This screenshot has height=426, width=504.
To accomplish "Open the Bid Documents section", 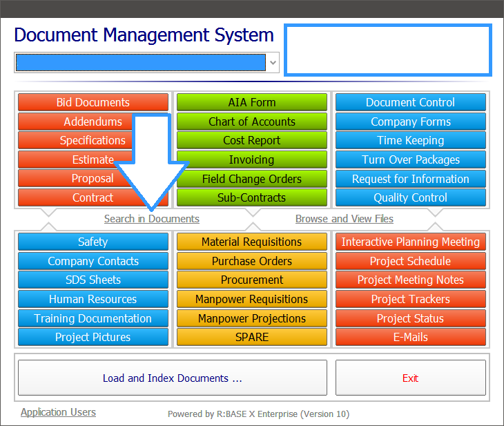I will pos(93,102).
